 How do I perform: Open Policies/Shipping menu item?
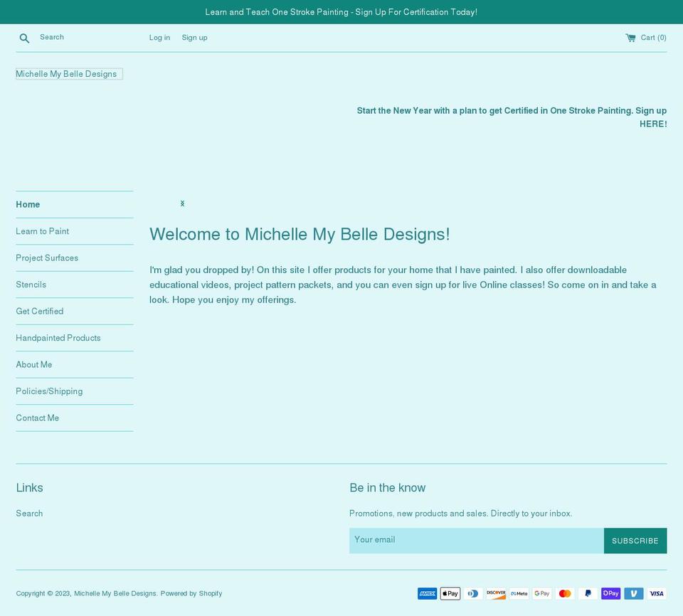coord(75,391)
